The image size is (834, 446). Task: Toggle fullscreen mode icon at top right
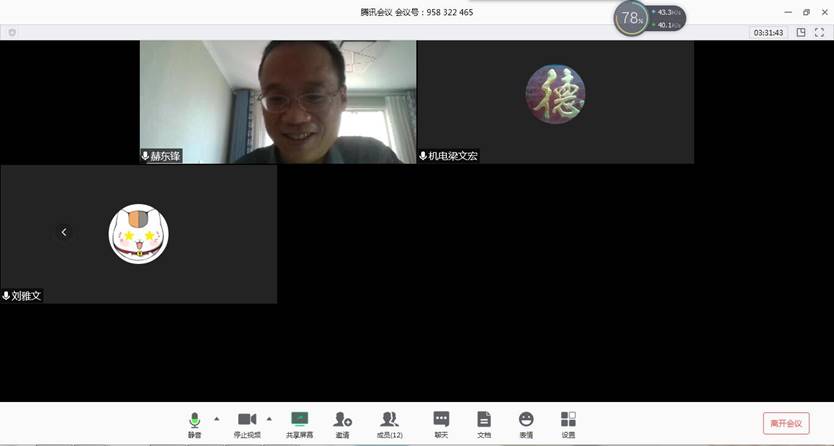pyautogui.click(x=819, y=32)
